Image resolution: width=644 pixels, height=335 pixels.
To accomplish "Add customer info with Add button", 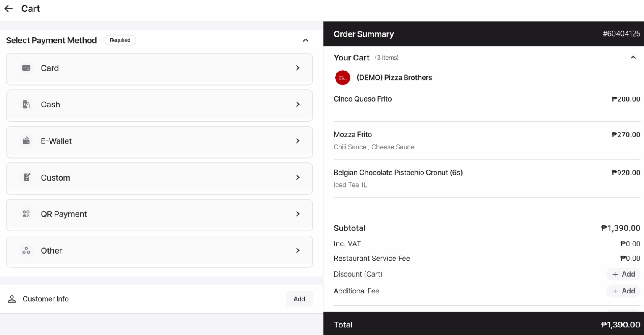I will [299, 299].
